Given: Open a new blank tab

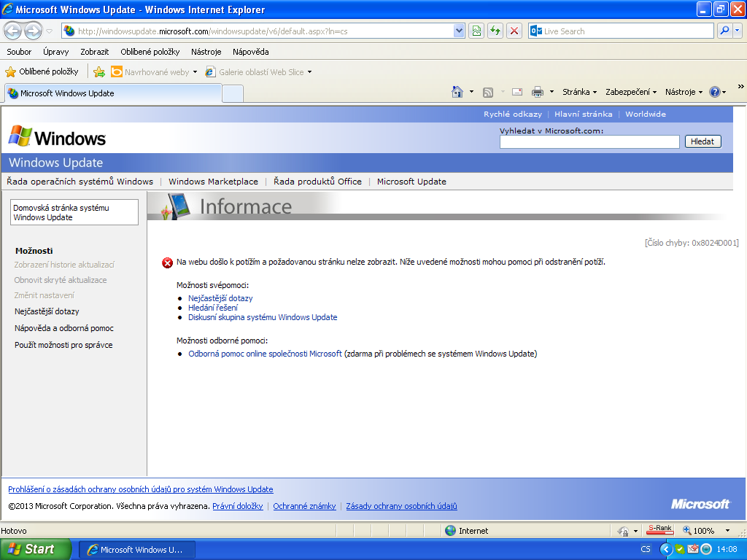Looking at the screenshot, I should click(233, 93).
